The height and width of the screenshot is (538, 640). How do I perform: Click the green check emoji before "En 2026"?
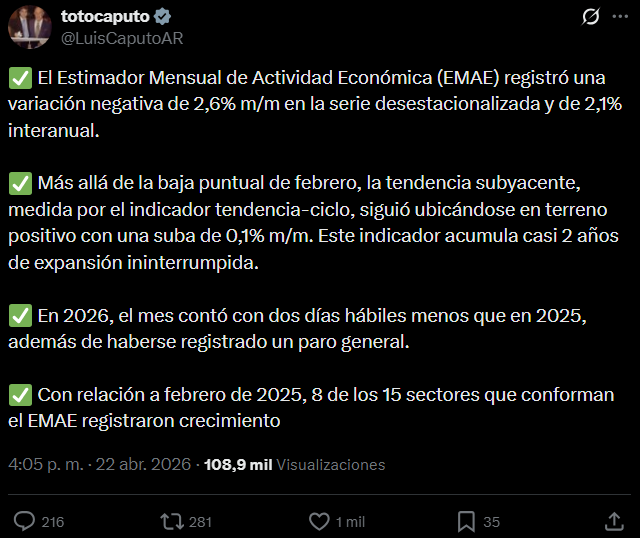(x=18, y=315)
